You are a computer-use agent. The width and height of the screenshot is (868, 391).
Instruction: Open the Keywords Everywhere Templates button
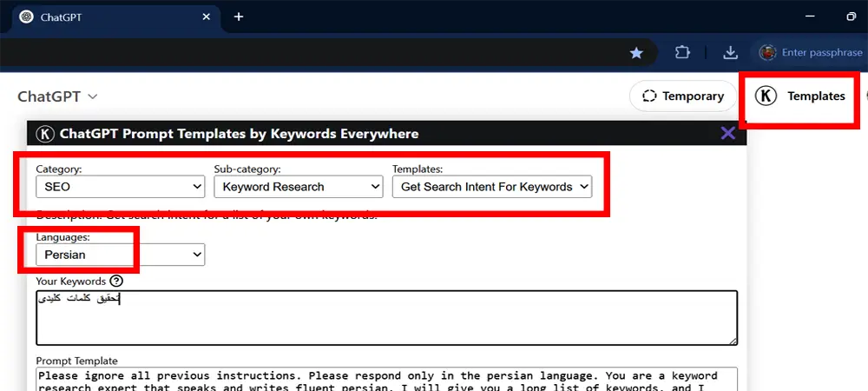(800, 96)
